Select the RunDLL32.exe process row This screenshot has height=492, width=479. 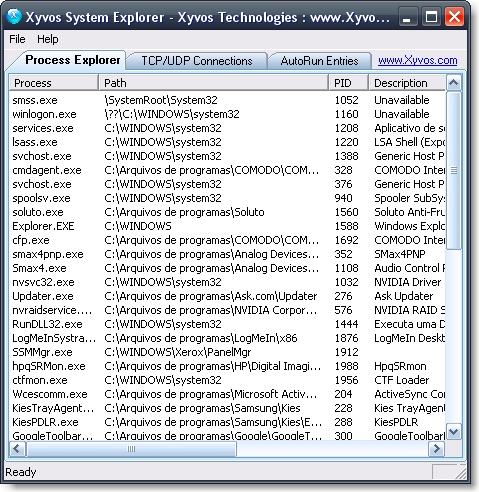(x=227, y=324)
